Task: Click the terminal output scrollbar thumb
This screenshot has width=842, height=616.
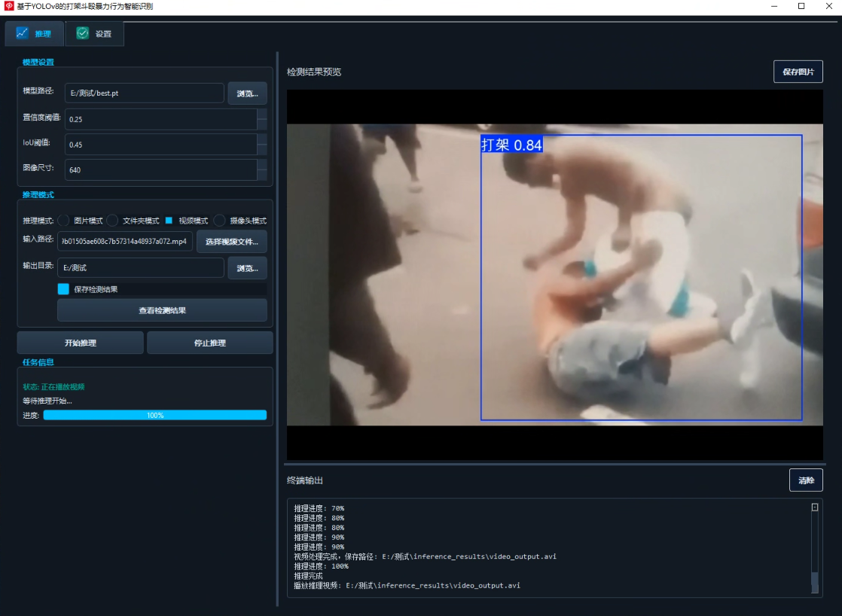Action: coord(815,582)
